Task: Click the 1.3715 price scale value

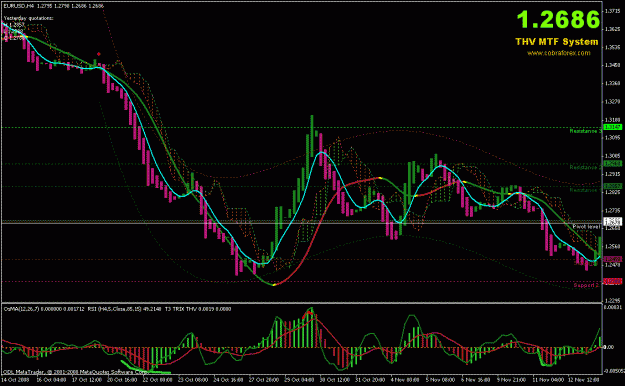Action: (612, 11)
